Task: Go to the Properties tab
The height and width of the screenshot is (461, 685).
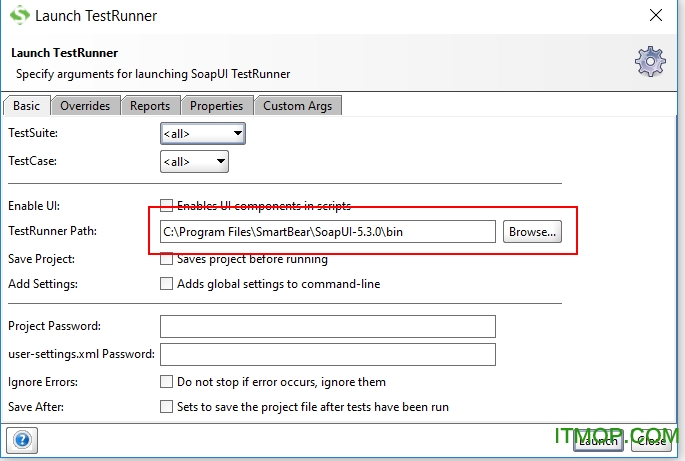Action: [216, 106]
